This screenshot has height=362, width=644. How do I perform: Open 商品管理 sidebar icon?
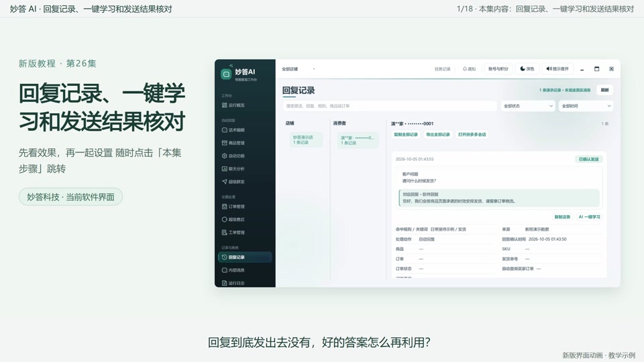(x=224, y=143)
